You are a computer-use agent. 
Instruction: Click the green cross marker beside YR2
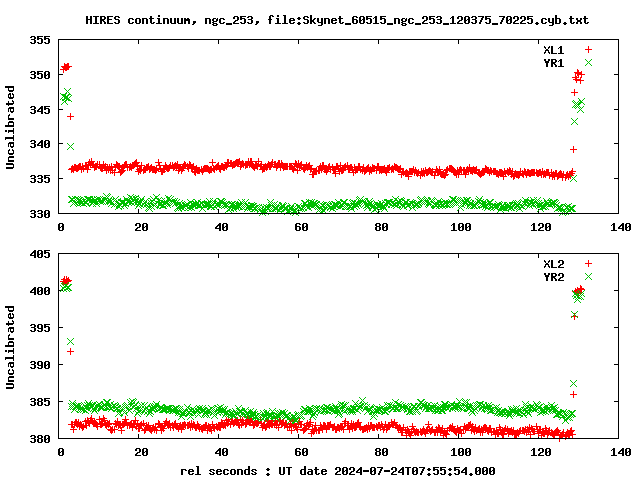click(x=588, y=277)
